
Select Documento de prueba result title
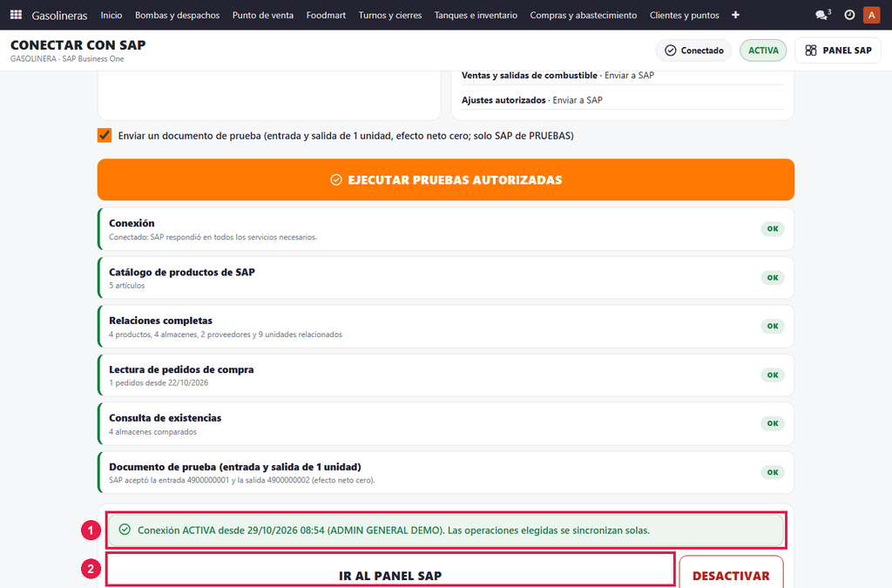click(x=235, y=467)
